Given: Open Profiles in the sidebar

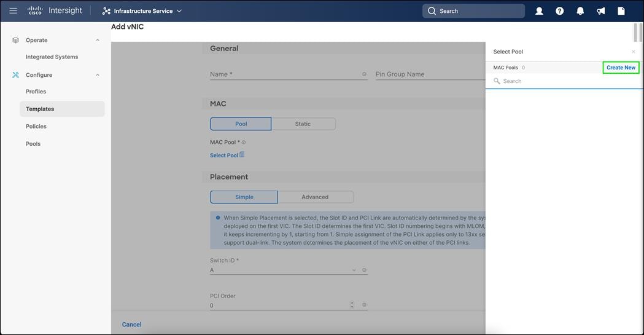Looking at the screenshot, I should click(36, 91).
